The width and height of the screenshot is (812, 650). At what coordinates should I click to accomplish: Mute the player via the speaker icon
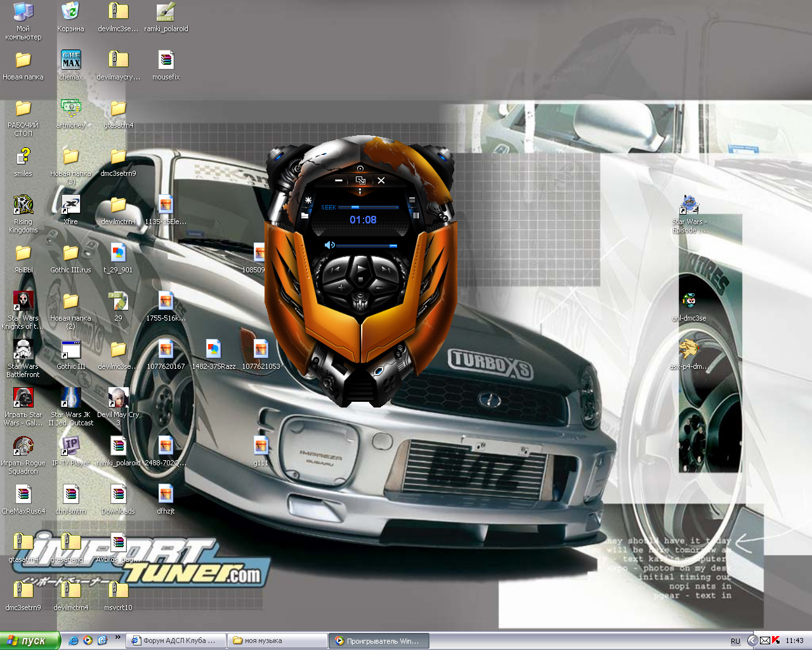click(x=329, y=245)
